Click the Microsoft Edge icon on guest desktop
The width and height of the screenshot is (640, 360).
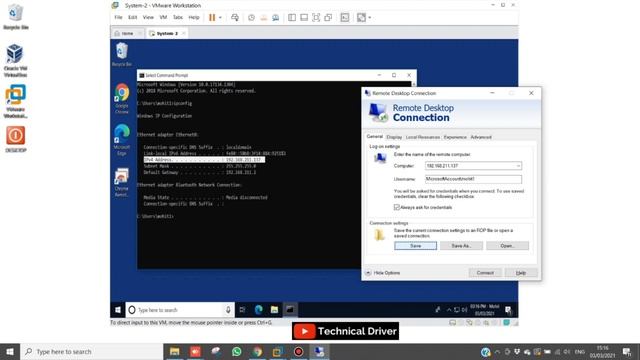[x=122, y=140]
